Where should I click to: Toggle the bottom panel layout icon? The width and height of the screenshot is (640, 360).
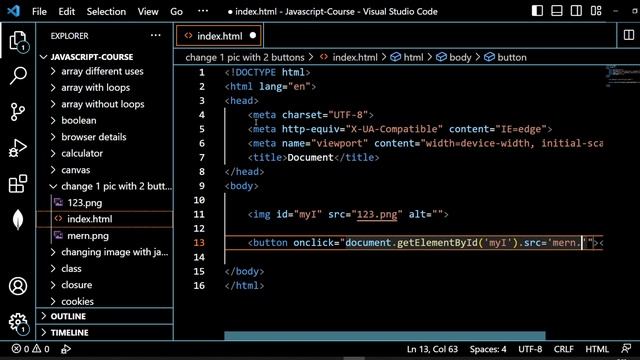tap(557, 11)
